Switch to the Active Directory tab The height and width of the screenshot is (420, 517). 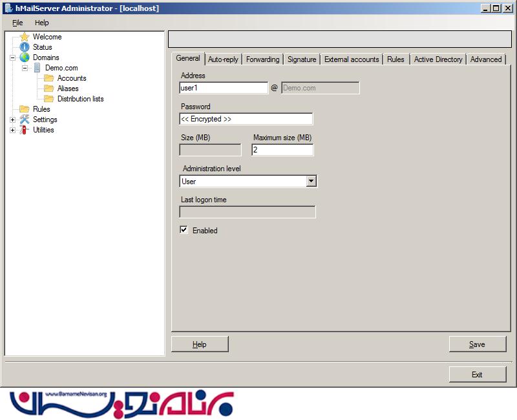coord(438,59)
